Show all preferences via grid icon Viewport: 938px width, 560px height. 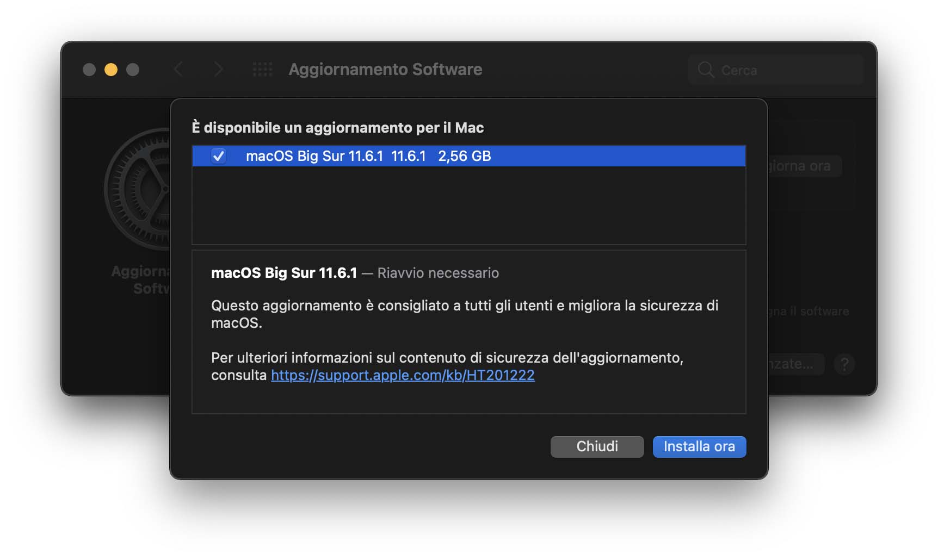(262, 69)
